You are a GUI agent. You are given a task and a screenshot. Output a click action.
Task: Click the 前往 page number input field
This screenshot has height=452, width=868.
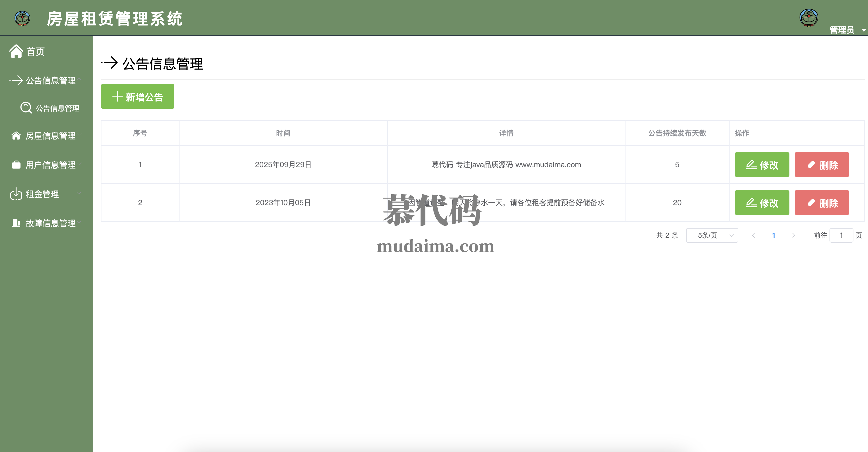click(841, 235)
